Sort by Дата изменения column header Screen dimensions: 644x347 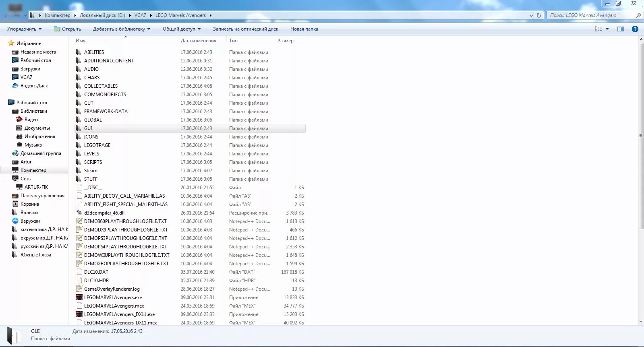(202, 41)
